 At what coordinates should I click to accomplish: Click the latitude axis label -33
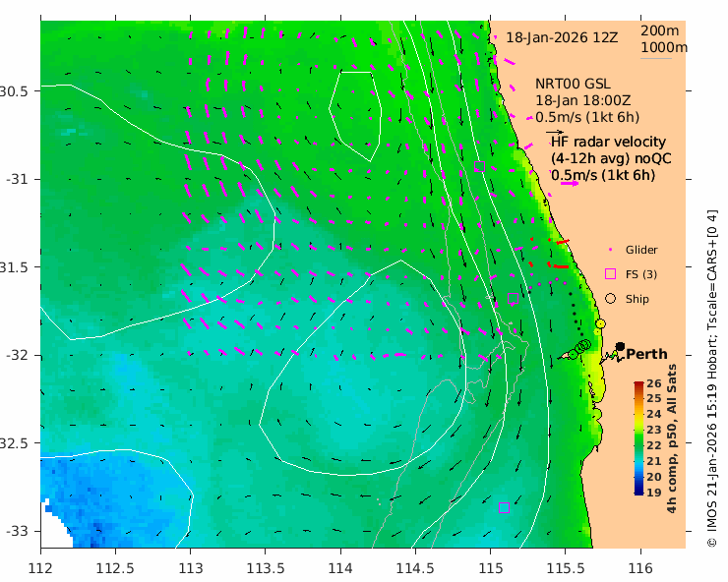(x=17, y=531)
